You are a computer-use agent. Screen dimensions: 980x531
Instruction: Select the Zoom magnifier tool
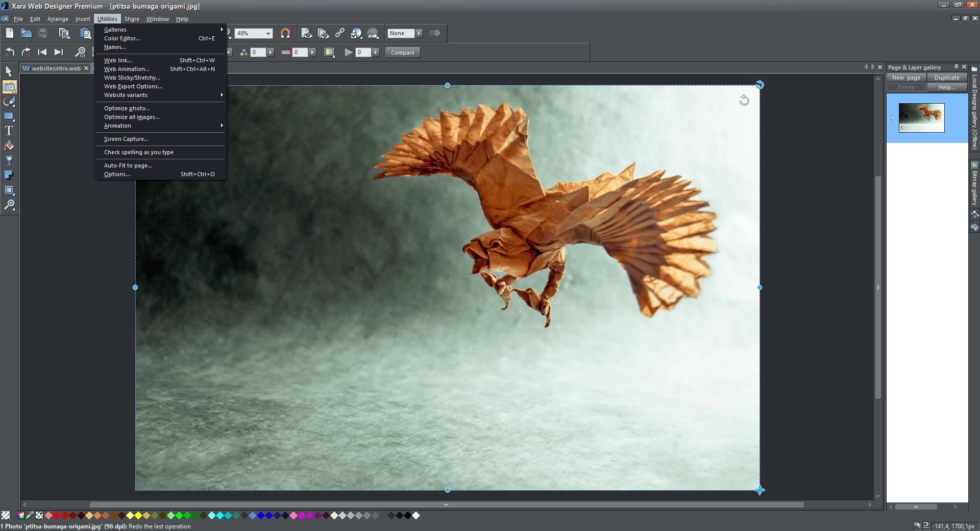pos(9,205)
